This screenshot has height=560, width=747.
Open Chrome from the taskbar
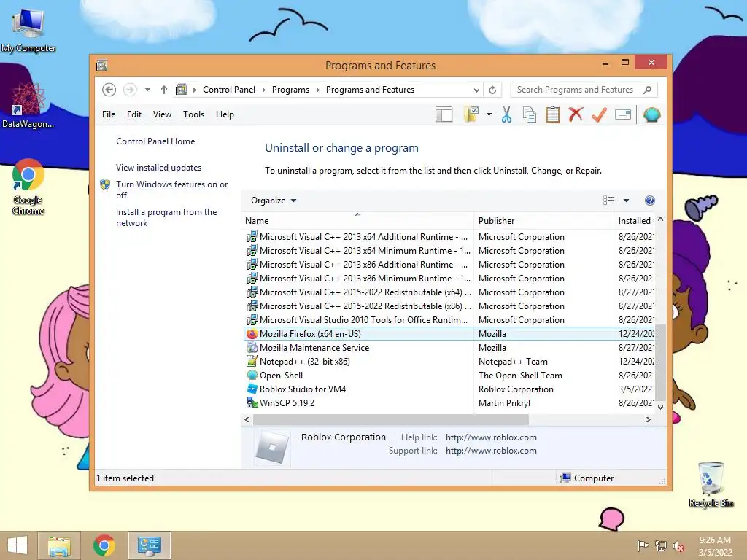coord(104,545)
